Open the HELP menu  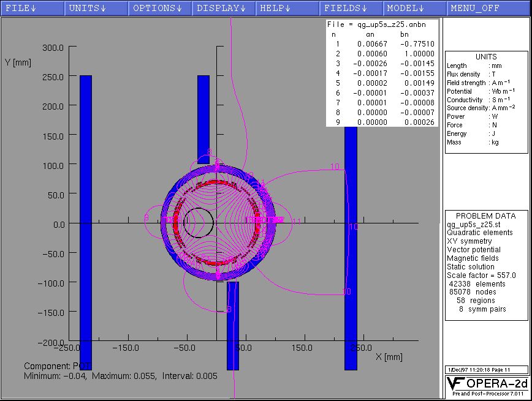287,9
